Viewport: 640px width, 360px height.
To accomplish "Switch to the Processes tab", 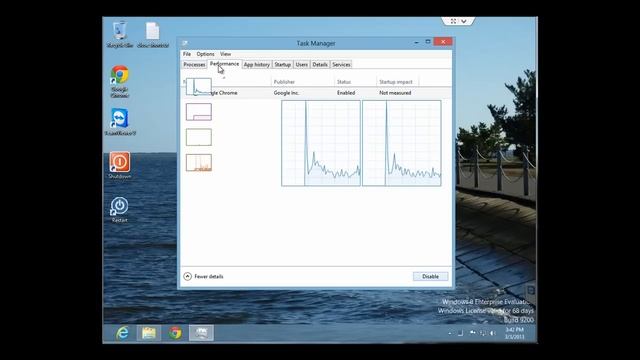I will (x=194, y=64).
